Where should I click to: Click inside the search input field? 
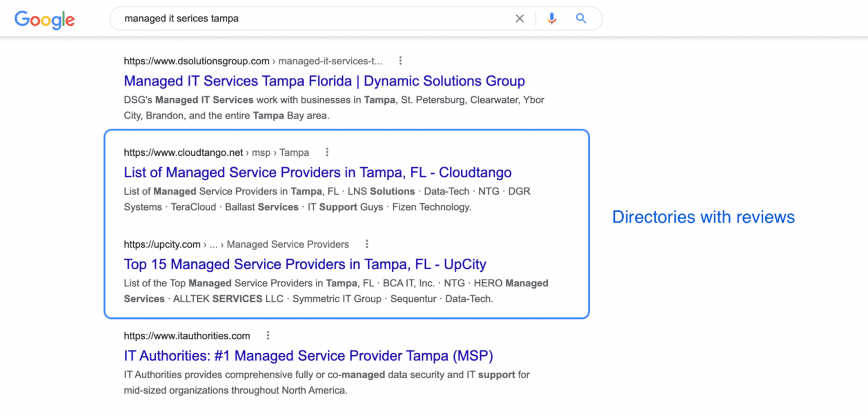coord(311,18)
